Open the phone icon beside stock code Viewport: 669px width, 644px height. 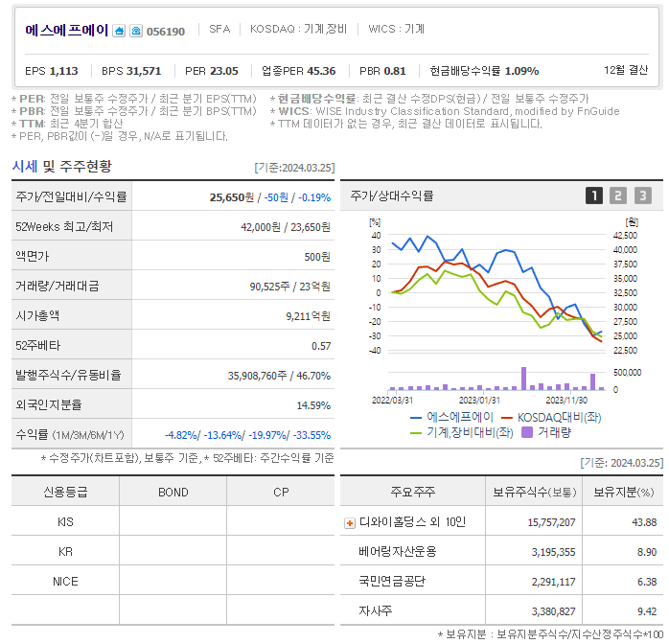click(x=136, y=31)
